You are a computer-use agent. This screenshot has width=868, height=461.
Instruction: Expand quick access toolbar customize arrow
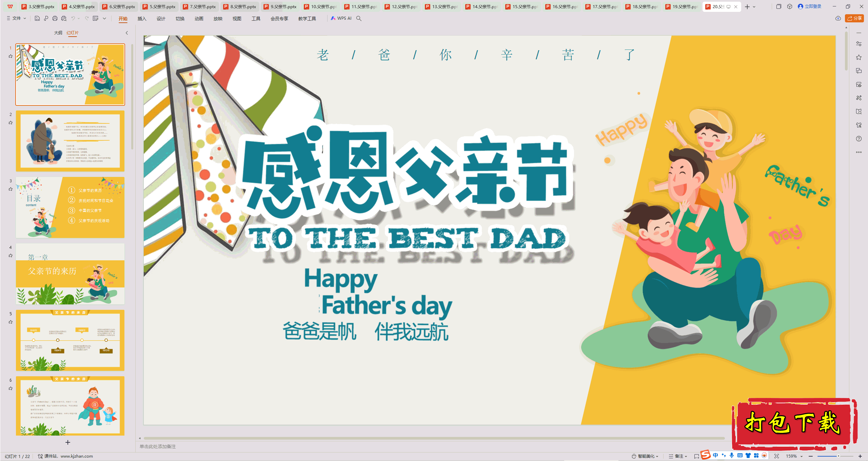pos(104,18)
